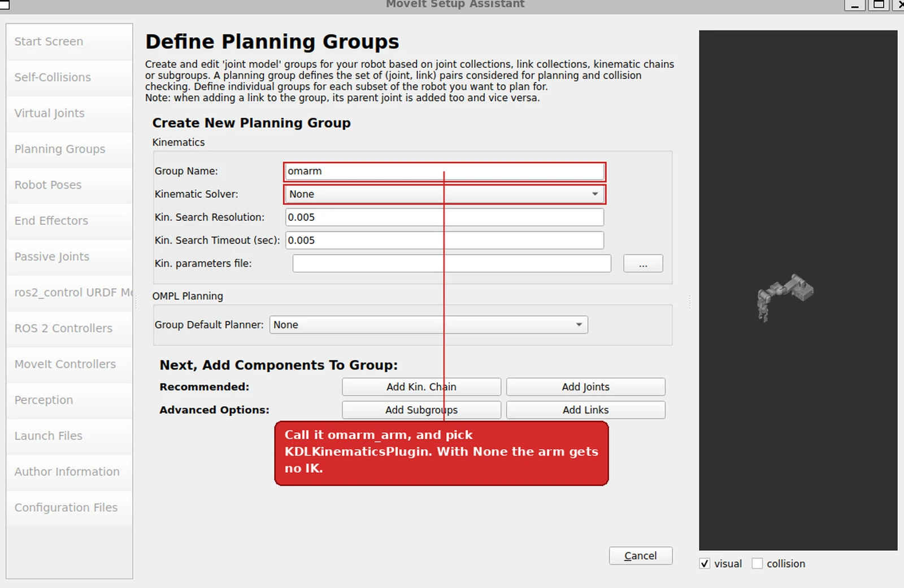Switch to Planning Groups step

point(69,149)
